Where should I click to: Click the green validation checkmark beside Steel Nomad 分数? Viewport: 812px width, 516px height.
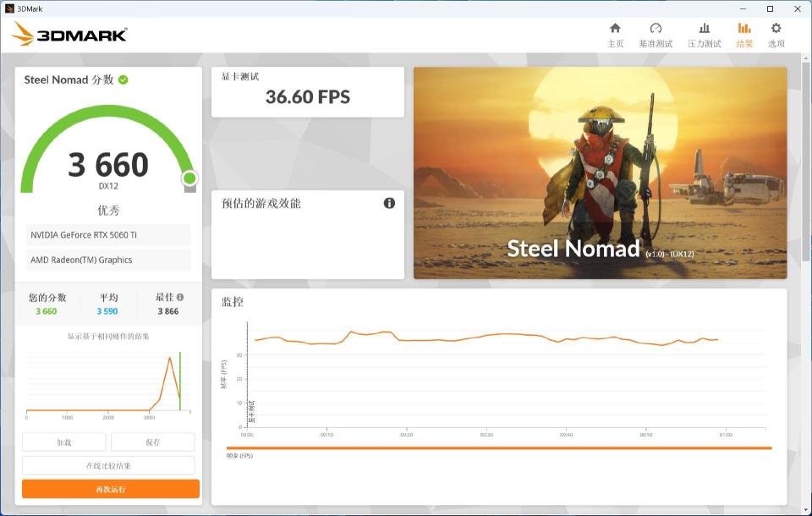(x=123, y=80)
